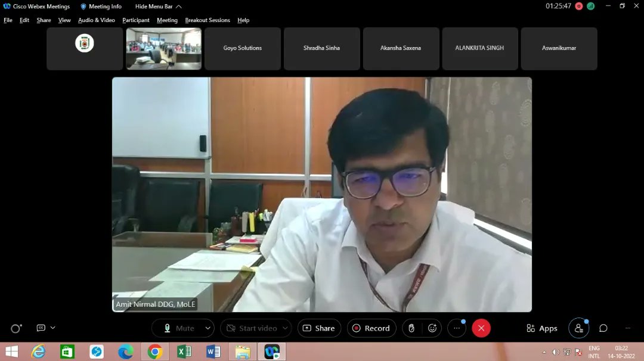The width and height of the screenshot is (644, 361).
Task: Open Excel from the taskbar
Action: click(184, 351)
